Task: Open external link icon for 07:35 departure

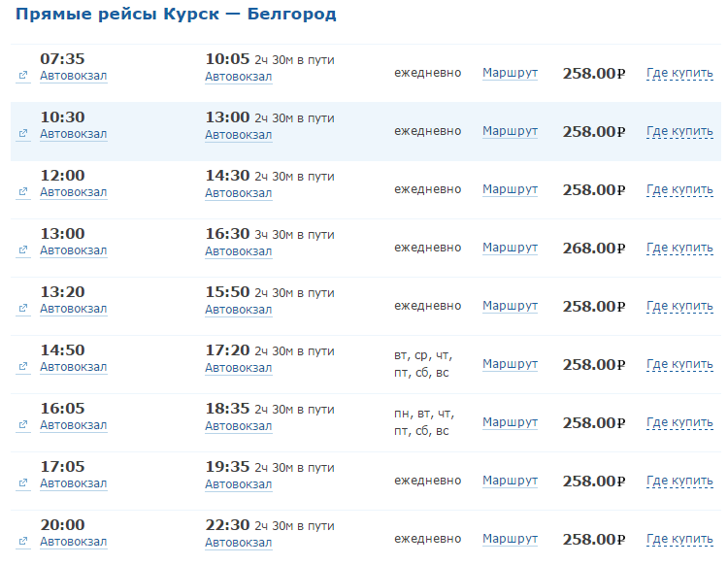Action: (x=22, y=76)
